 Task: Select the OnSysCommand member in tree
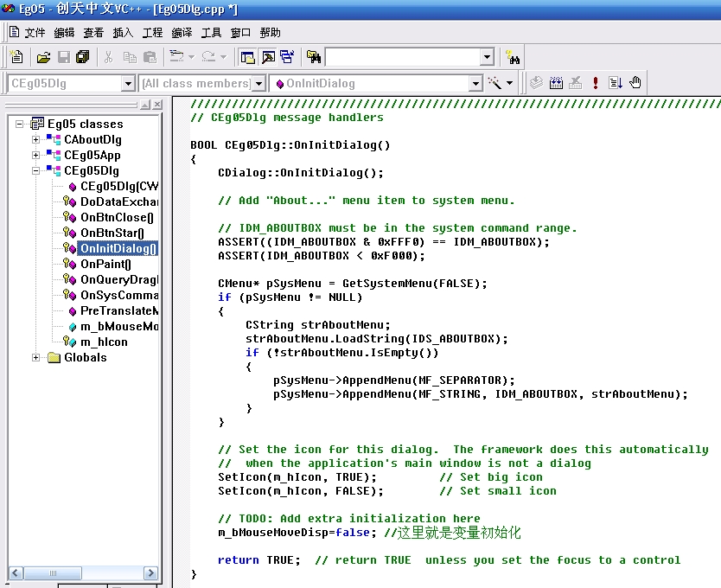(x=119, y=296)
